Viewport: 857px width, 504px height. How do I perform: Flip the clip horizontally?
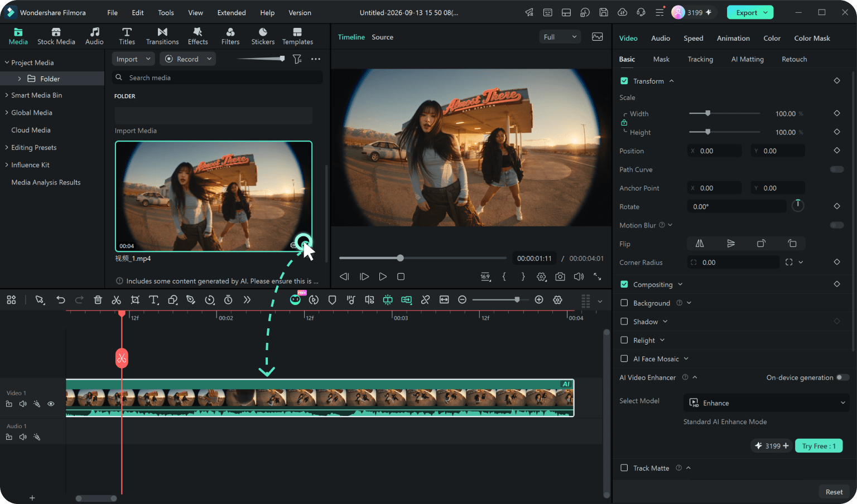pos(700,244)
